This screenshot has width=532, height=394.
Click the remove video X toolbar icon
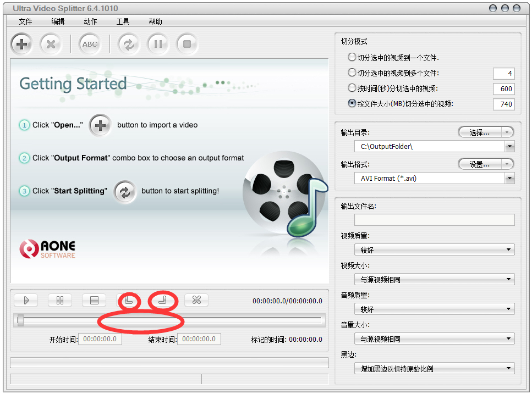click(51, 45)
